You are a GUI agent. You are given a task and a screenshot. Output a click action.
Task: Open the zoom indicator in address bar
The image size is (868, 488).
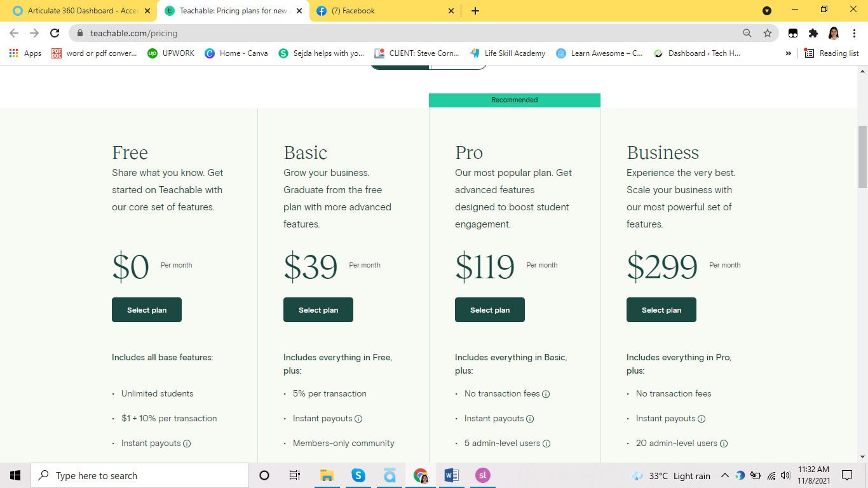pos(747,33)
